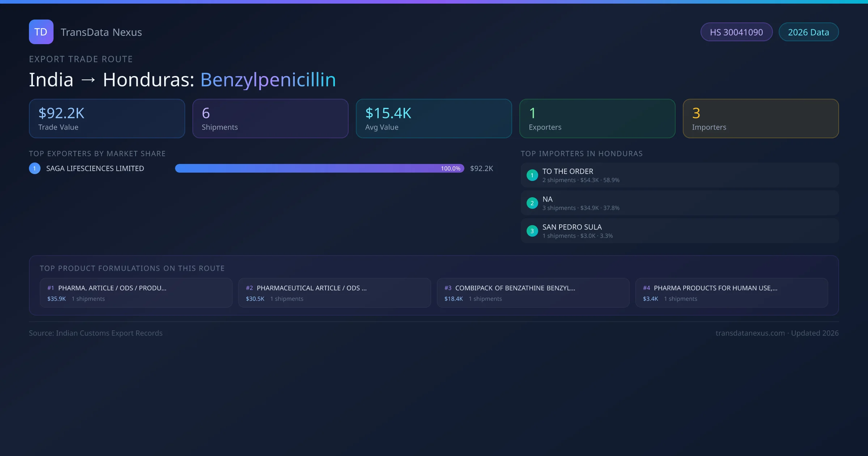Select the 6 Shipments stat card

pos(270,119)
